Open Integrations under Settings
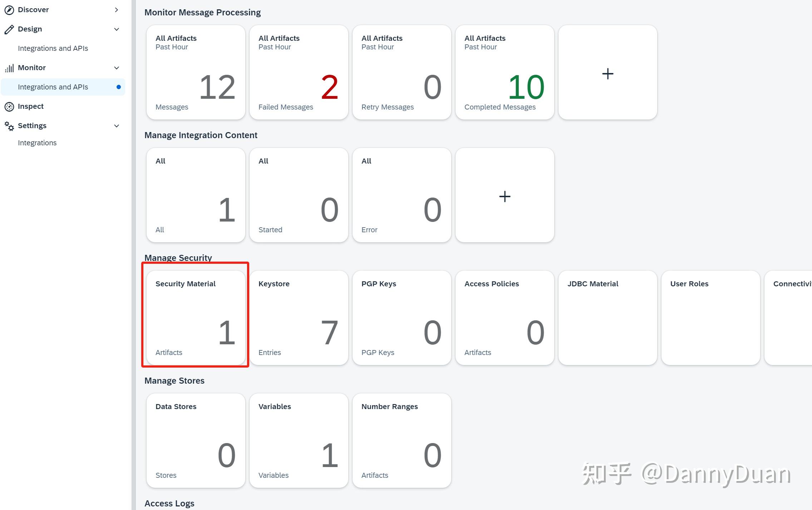The width and height of the screenshot is (812, 510). tap(37, 142)
